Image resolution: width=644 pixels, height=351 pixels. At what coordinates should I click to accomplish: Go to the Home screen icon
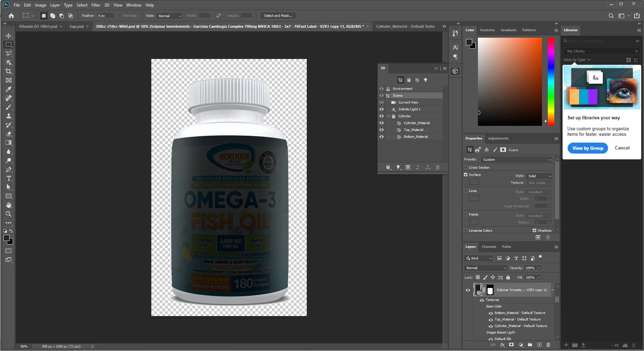[x=11, y=15]
